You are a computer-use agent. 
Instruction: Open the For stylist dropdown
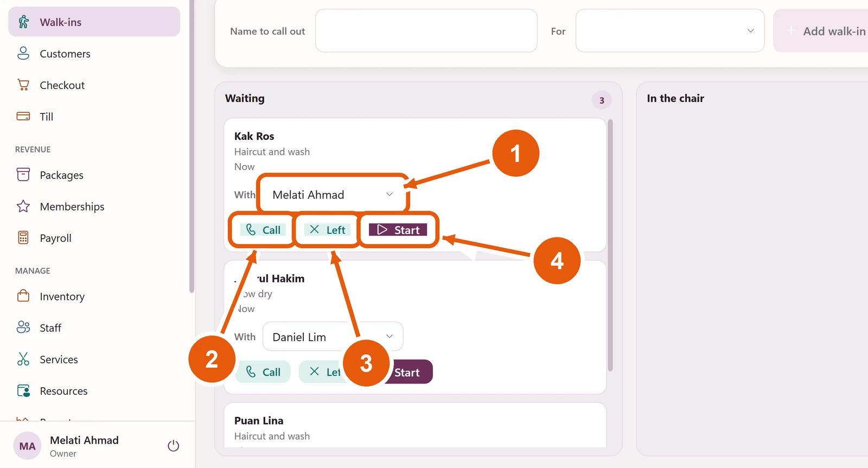point(670,31)
